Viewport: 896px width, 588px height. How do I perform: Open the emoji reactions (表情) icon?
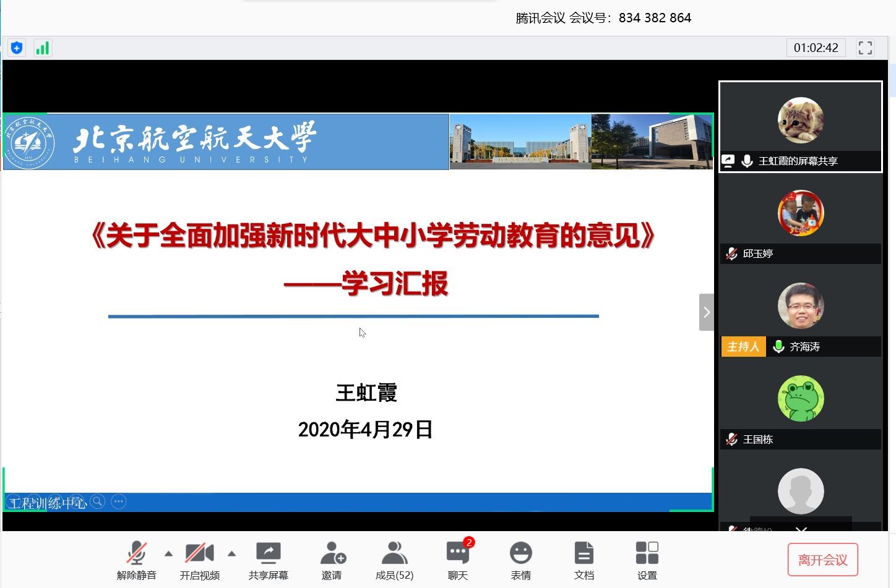(x=520, y=560)
